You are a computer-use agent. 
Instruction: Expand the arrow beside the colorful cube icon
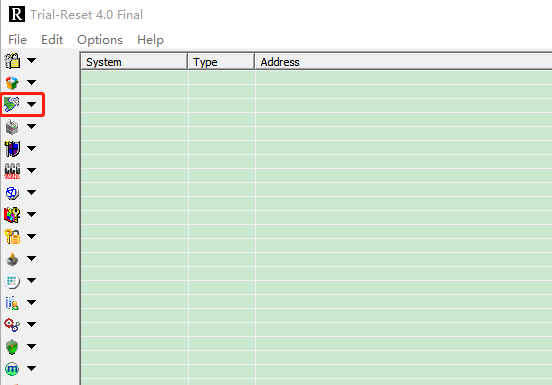32,82
